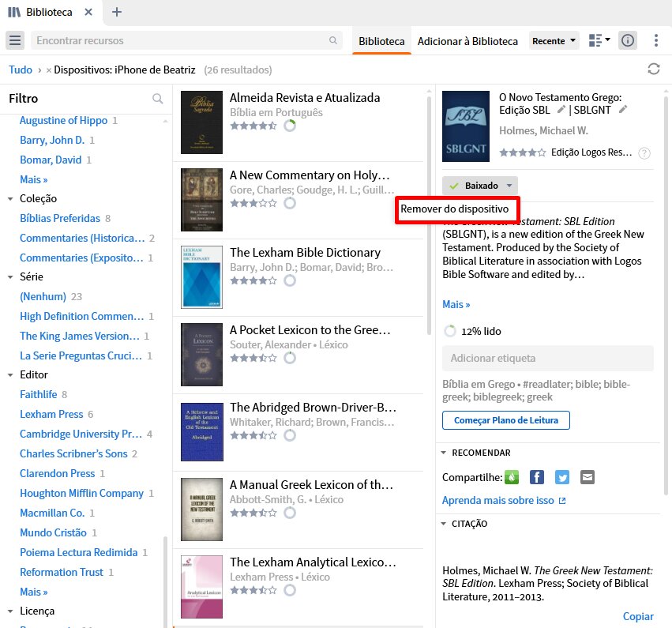Open the Recente sort dropdown
This screenshot has width=672, height=628.
point(554,41)
